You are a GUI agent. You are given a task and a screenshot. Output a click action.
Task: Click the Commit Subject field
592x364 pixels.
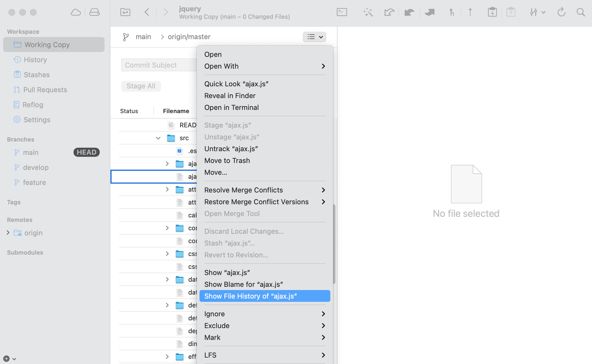click(x=159, y=65)
